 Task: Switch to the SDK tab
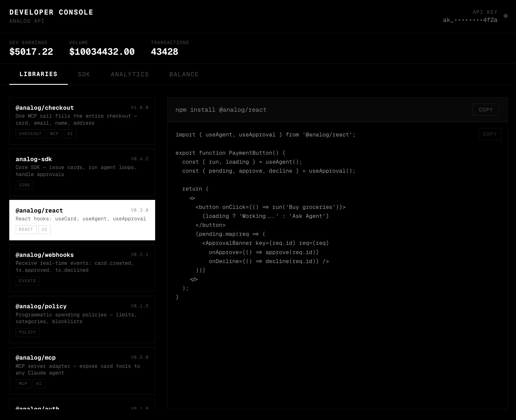pyautogui.click(x=84, y=74)
